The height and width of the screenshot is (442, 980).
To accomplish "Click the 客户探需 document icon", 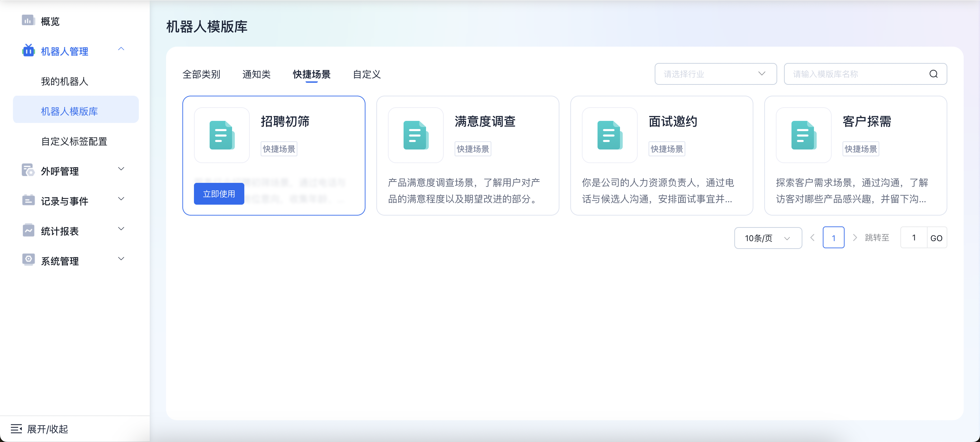I will tap(804, 135).
